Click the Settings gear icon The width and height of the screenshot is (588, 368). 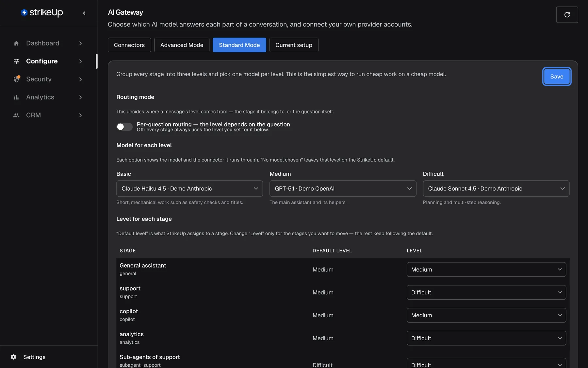pyautogui.click(x=13, y=357)
